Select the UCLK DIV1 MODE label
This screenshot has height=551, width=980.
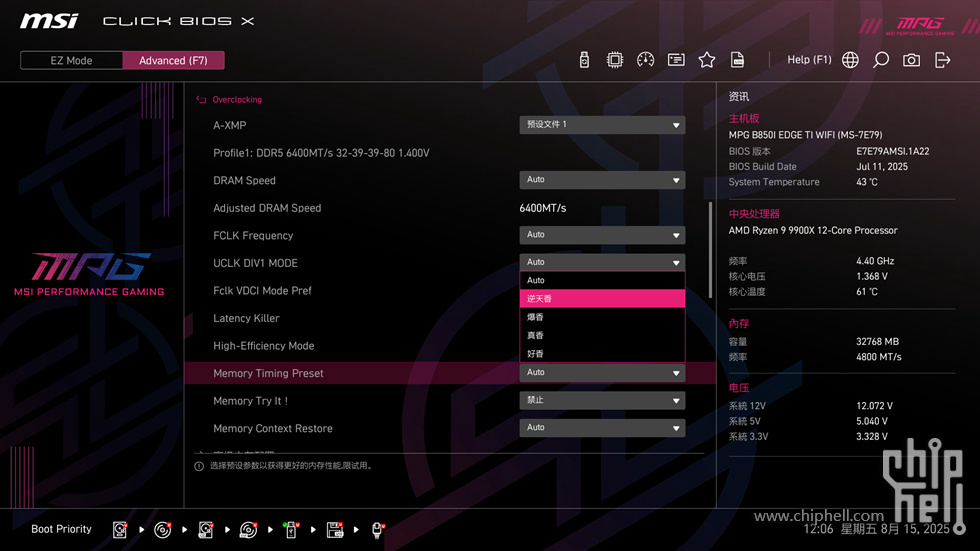click(x=255, y=263)
